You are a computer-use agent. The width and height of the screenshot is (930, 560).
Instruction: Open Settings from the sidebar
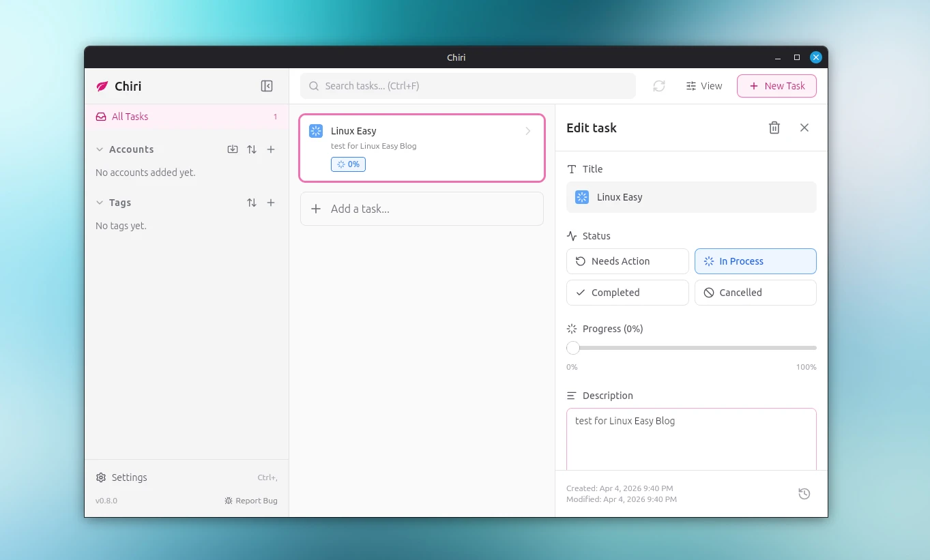129,477
